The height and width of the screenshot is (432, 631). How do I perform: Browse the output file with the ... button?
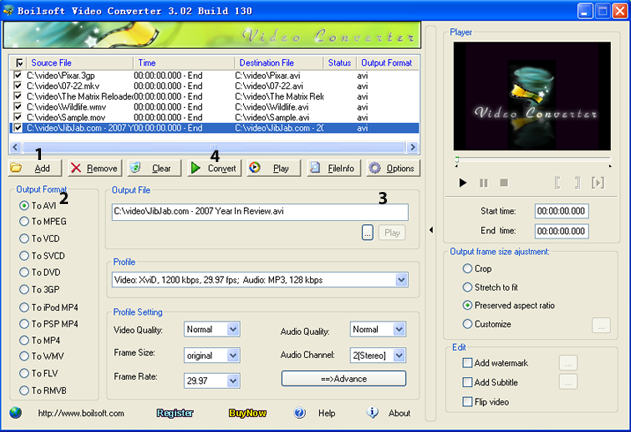367,233
